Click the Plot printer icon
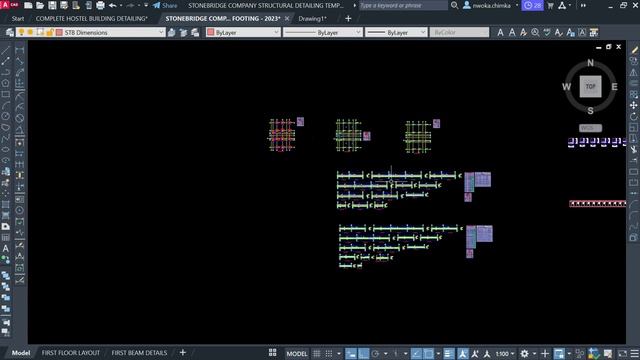Screen dimensions: 640x360 pos(100,5)
